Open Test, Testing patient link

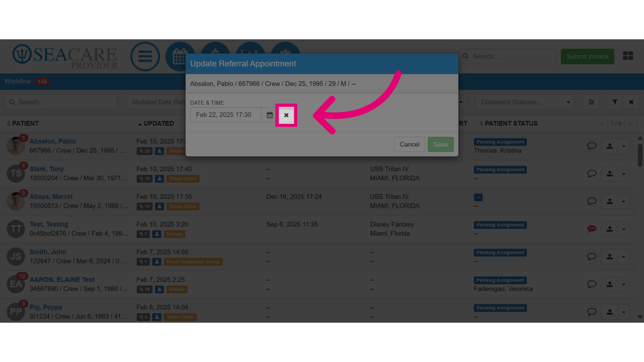(49, 224)
